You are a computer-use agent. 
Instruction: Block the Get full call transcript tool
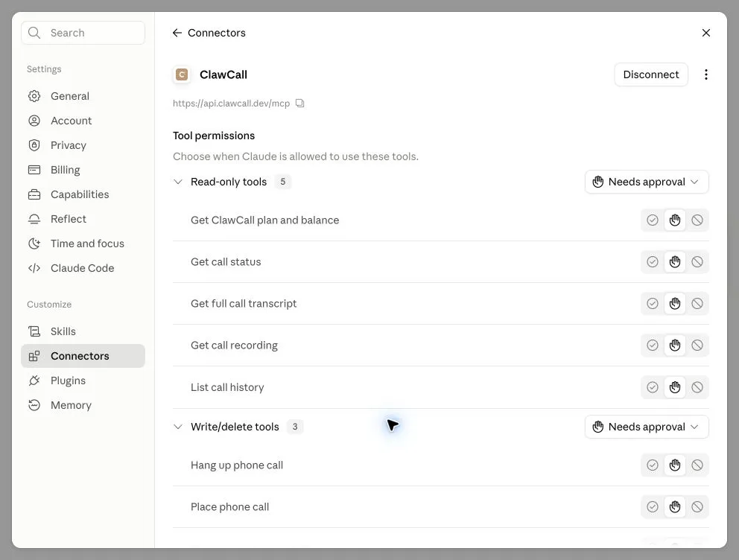point(697,303)
